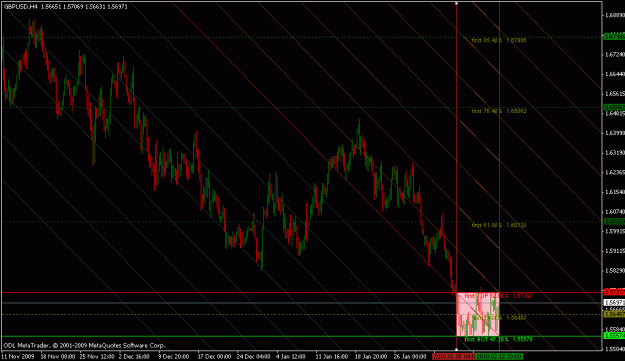Click the 11 Nov 2009 date label

[x=18, y=356]
